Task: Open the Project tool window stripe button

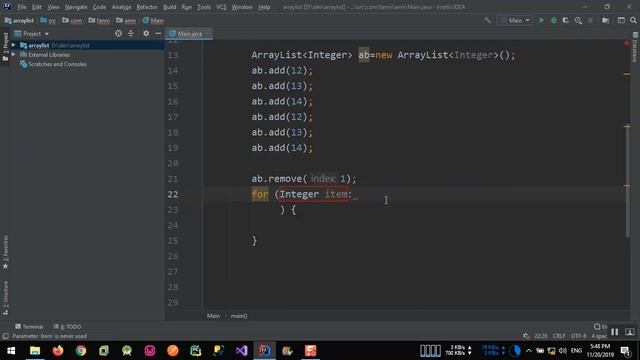Action: tap(5, 47)
